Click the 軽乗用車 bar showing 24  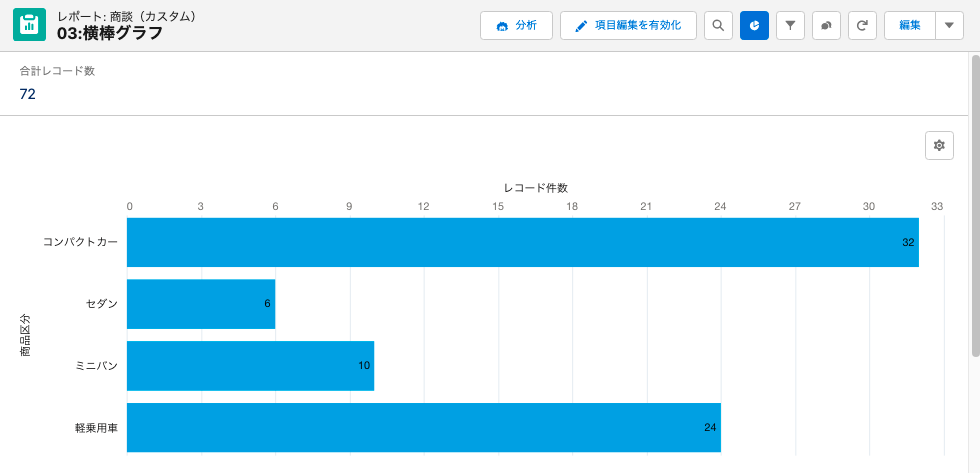(x=423, y=428)
